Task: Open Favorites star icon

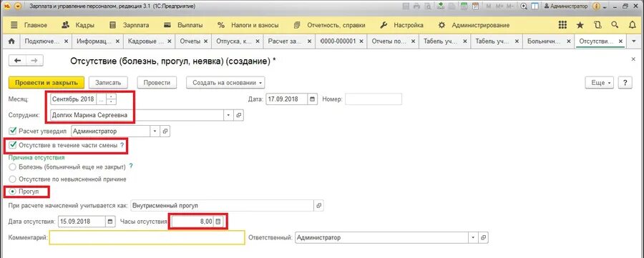Action: 580,25
